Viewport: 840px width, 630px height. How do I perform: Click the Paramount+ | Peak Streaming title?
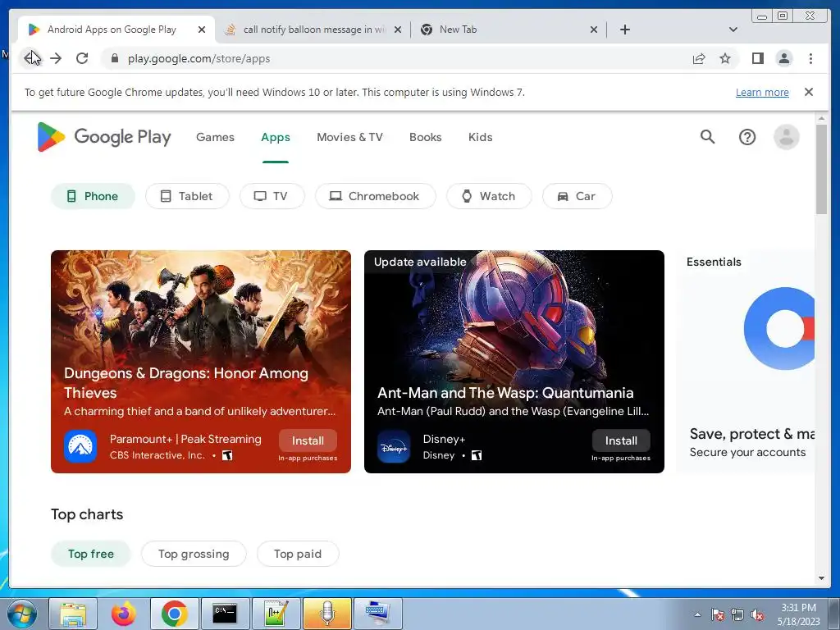185,439
